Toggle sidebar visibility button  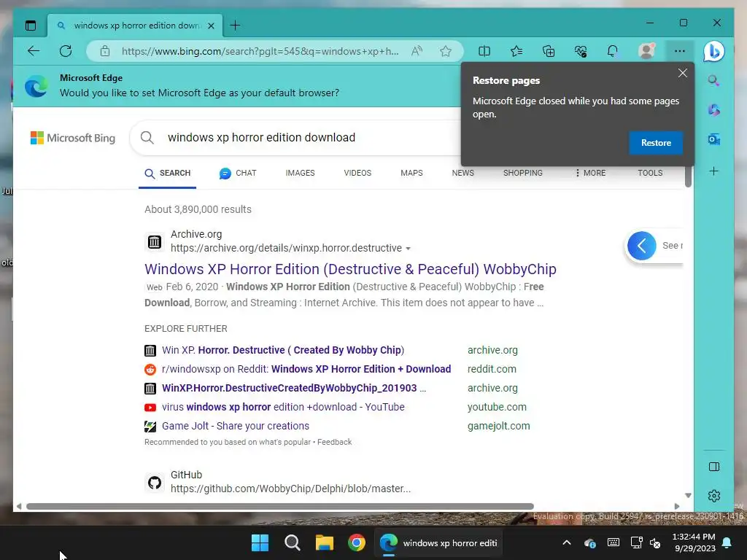pos(714,467)
